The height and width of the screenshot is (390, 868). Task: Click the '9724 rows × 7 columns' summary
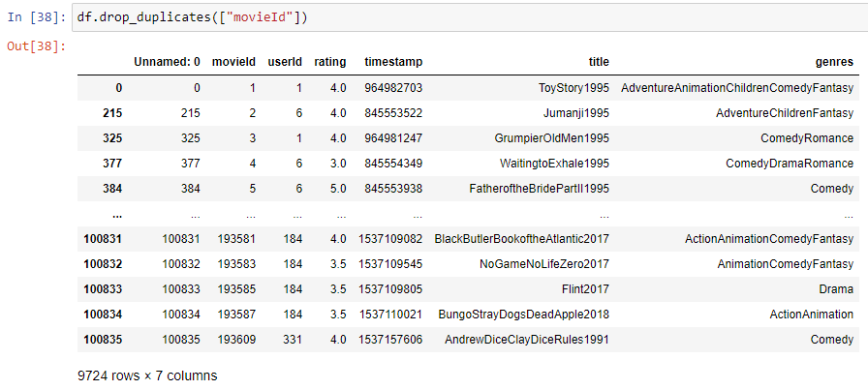tap(147, 376)
